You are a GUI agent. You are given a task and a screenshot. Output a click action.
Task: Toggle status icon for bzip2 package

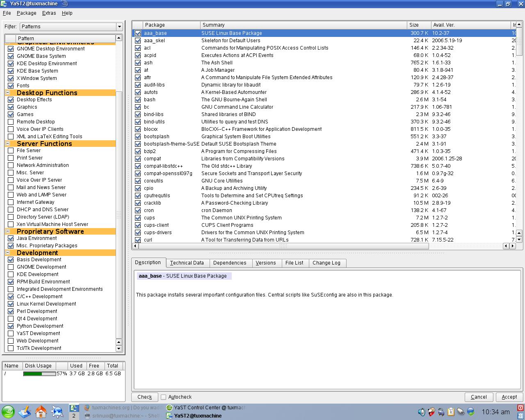tap(138, 151)
